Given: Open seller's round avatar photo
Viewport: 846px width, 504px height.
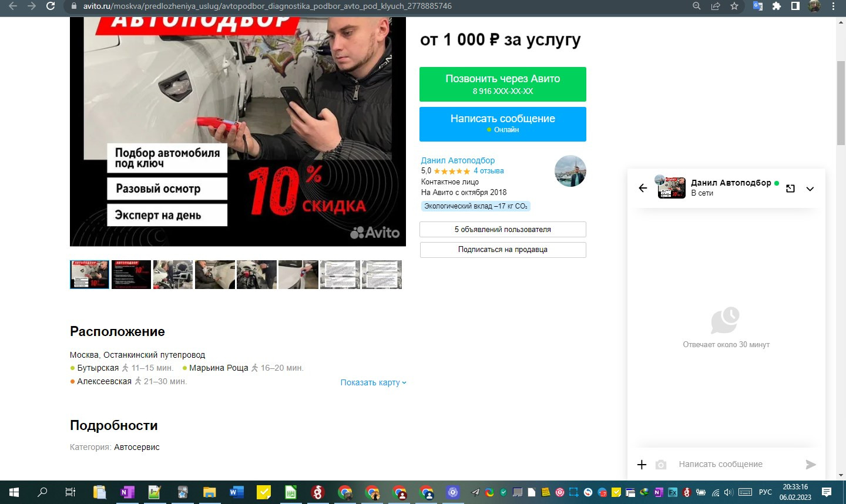Looking at the screenshot, I should tap(570, 171).
